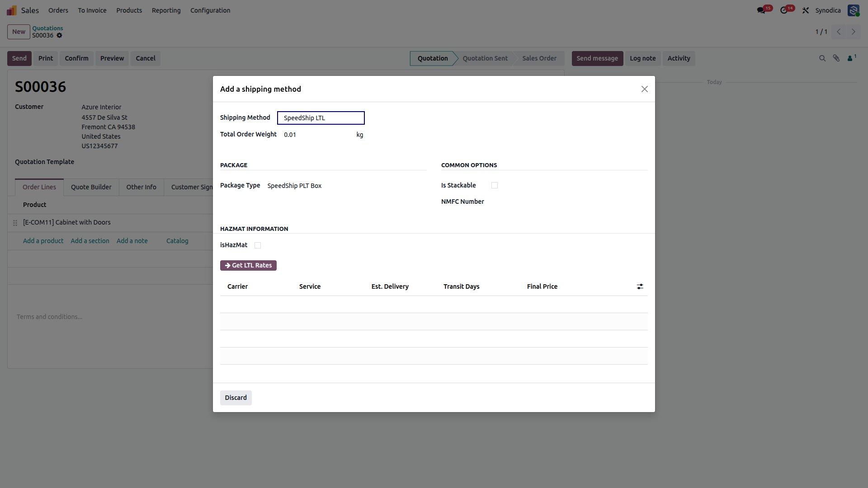Image resolution: width=868 pixels, height=488 pixels.
Task: Click the Activity button
Action: pyautogui.click(x=679, y=58)
